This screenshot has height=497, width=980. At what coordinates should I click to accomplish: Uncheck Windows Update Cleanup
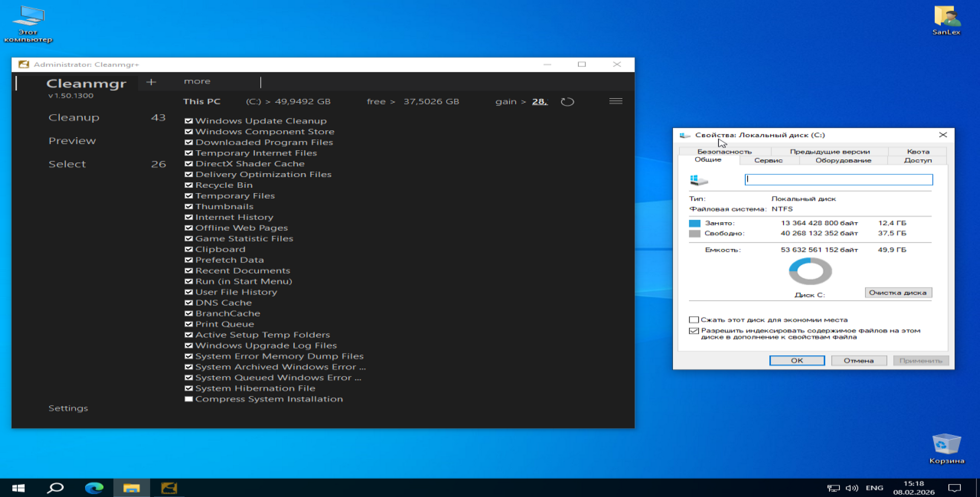point(189,121)
